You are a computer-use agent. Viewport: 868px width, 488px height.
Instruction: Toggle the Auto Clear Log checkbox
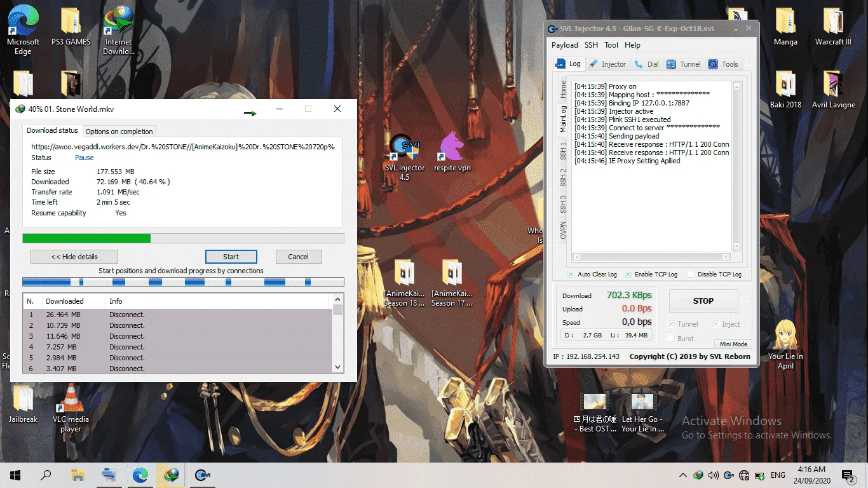point(571,274)
